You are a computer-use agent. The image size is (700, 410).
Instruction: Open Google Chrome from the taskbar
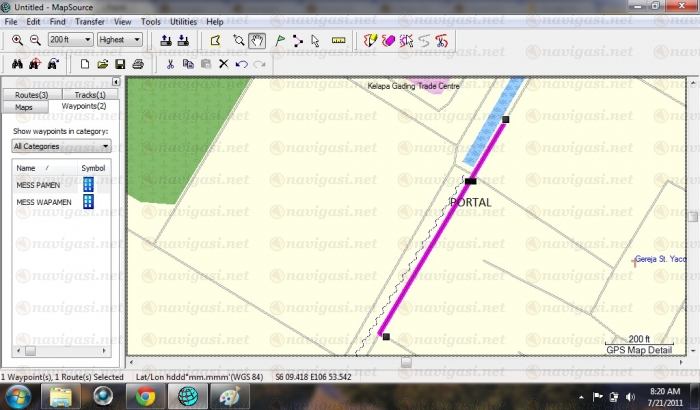pos(146,397)
